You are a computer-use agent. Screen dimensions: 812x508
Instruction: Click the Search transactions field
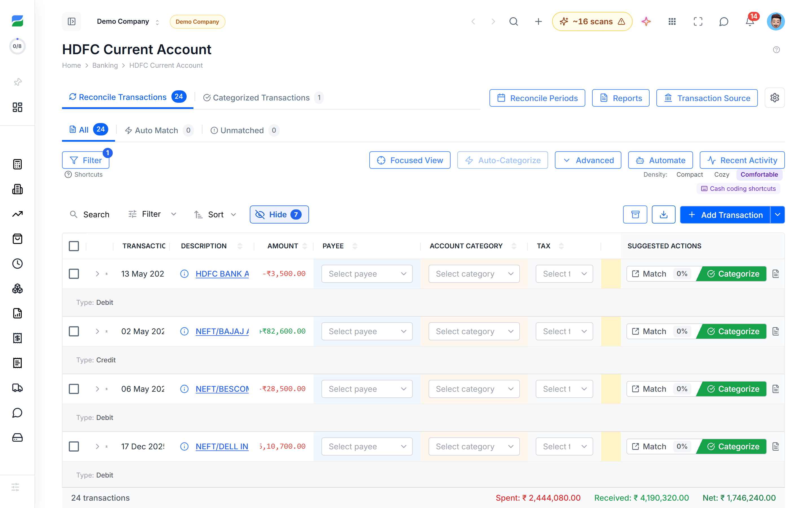pyautogui.click(x=90, y=215)
